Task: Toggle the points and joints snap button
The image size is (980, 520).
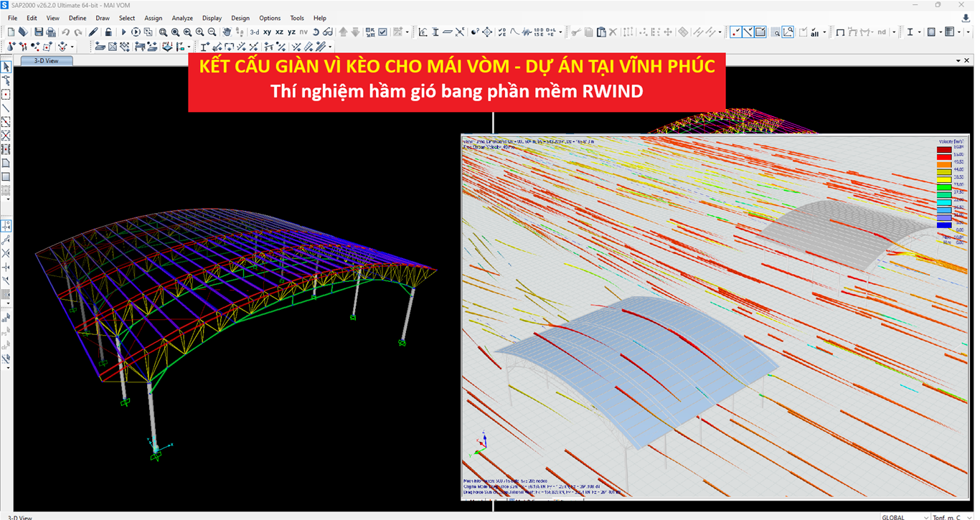Action: coord(736,32)
